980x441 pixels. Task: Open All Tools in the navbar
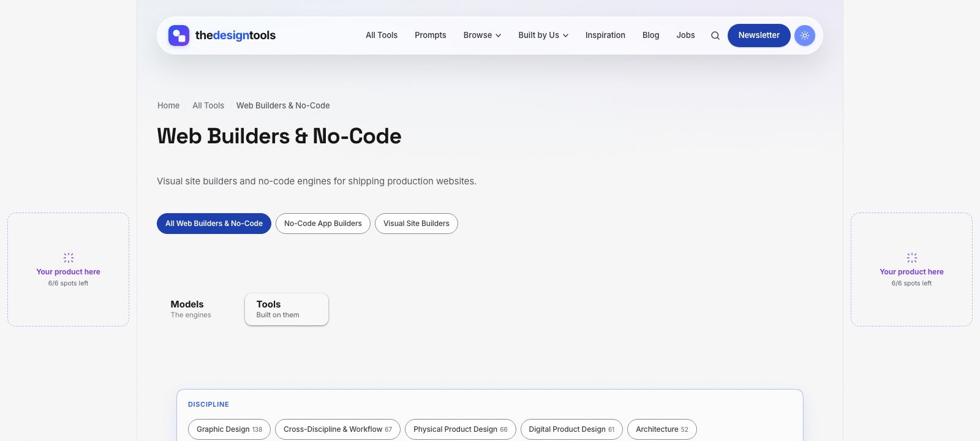382,36
